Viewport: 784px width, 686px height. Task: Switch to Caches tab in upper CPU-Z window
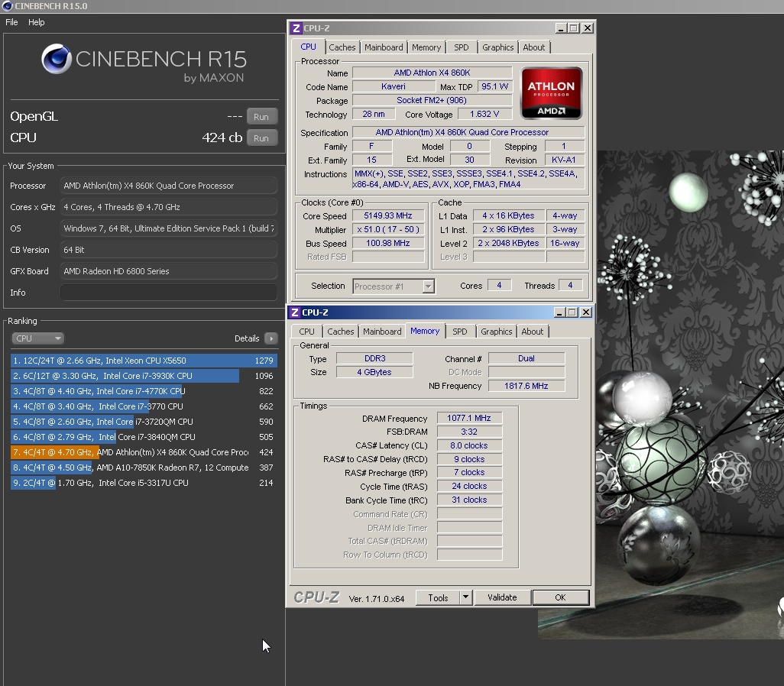tap(342, 47)
